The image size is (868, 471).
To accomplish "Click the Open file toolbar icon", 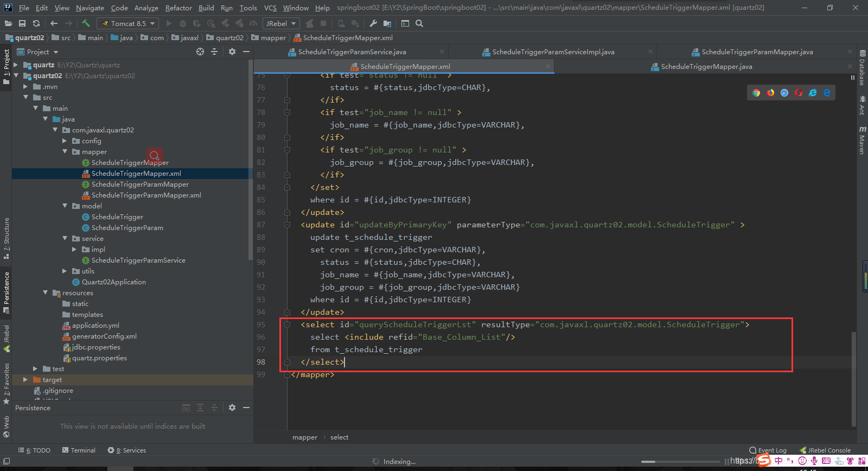I will [x=8, y=23].
